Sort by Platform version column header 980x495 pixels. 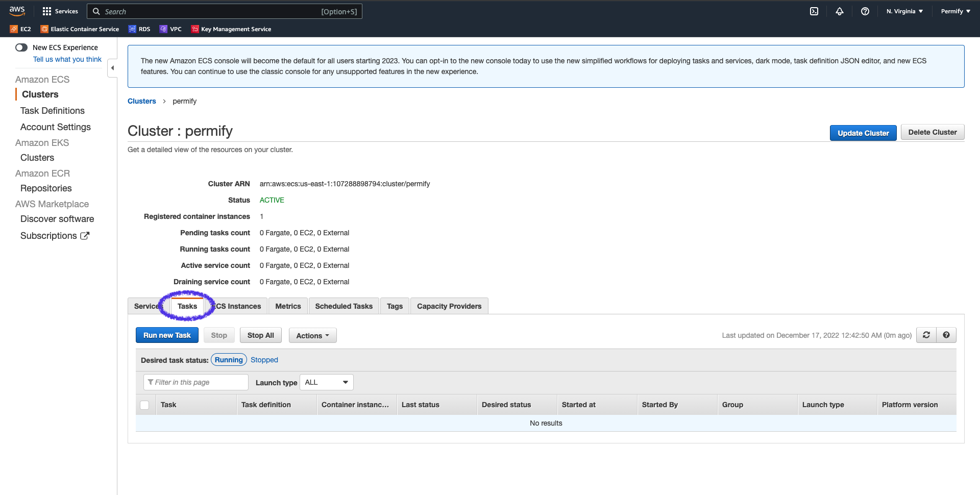click(x=917, y=405)
